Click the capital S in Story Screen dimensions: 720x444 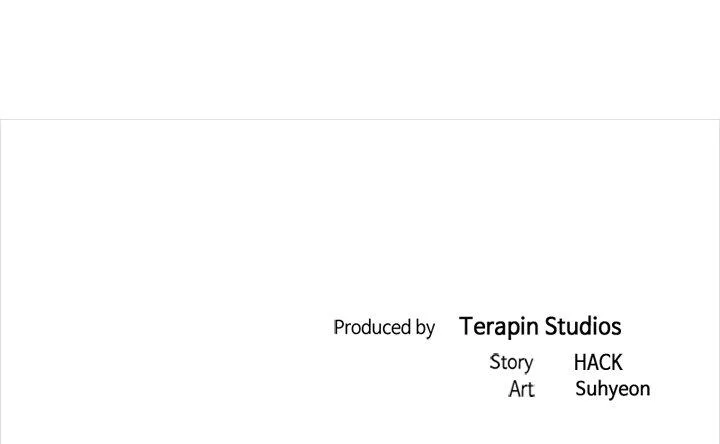point(494,362)
